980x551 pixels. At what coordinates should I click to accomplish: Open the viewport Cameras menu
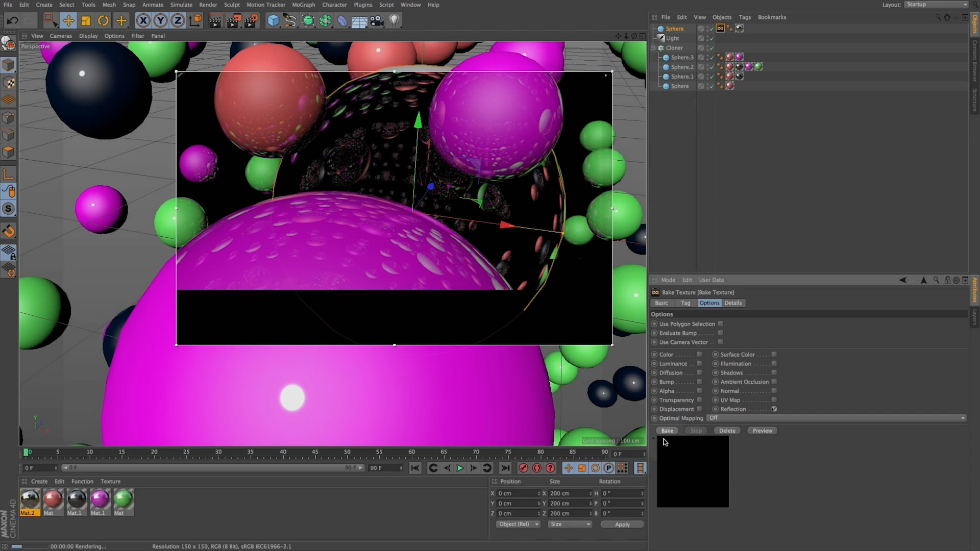(61, 36)
